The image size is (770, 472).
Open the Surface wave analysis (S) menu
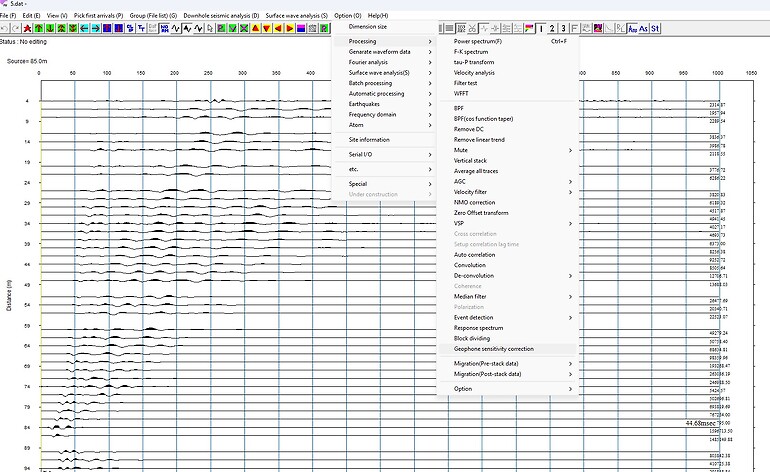click(297, 16)
